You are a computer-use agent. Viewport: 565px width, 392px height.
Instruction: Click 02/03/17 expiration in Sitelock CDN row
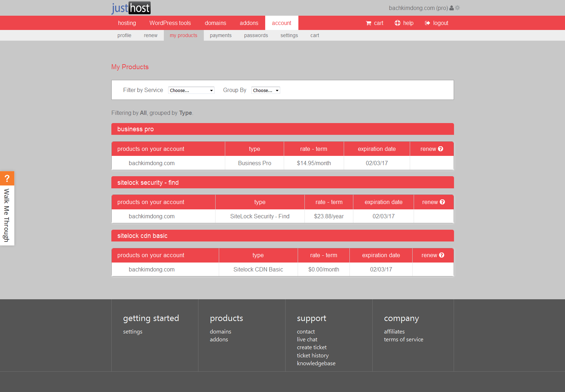click(x=381, y=269)
